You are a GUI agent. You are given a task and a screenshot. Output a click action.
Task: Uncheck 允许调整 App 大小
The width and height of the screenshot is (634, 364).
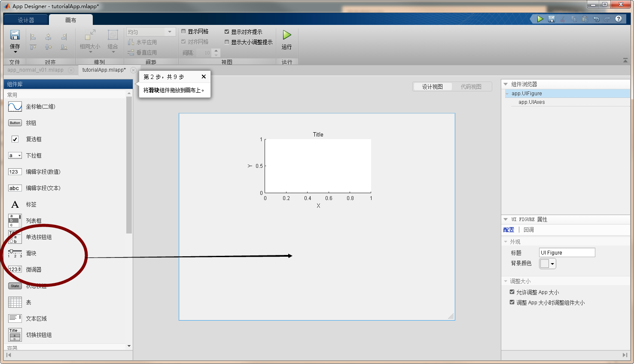pyautogui.click(x=512, y=292)
